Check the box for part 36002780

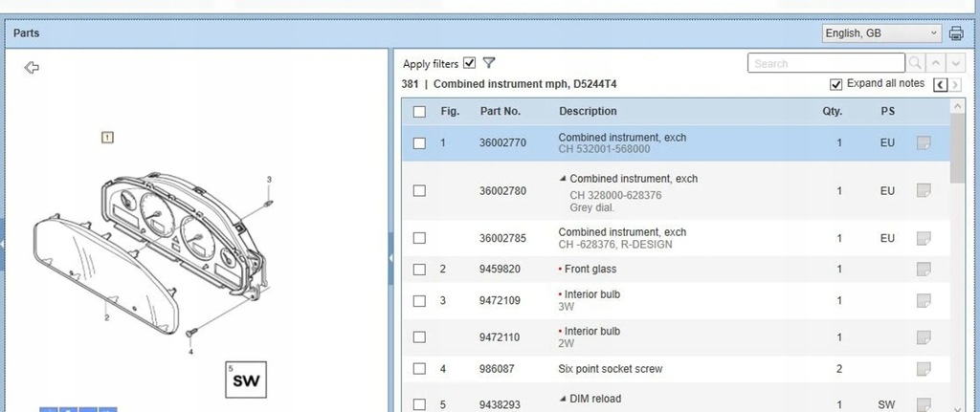[x=419, y=190]
